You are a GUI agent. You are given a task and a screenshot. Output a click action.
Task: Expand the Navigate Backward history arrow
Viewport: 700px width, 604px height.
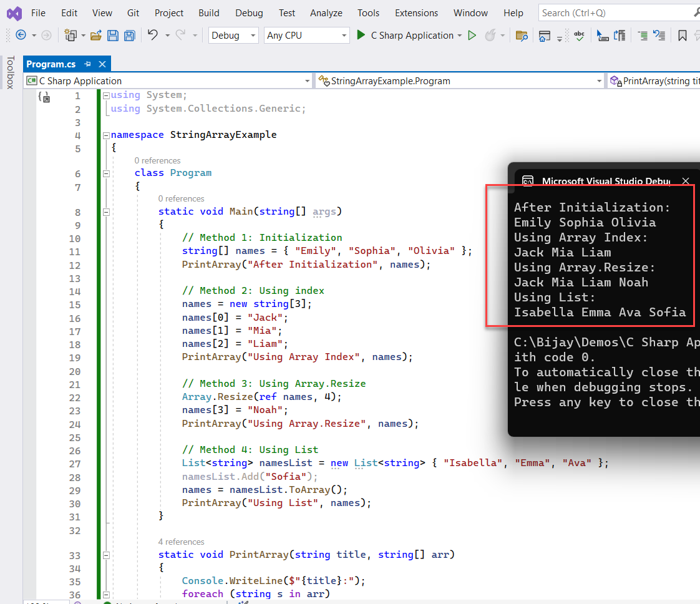[34, 36]
